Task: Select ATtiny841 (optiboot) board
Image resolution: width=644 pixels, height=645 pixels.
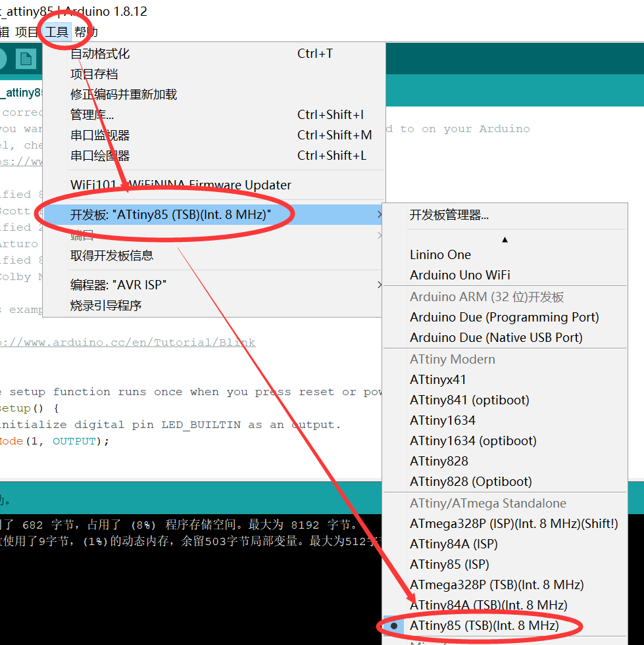Action: click(x=505, y=400)
